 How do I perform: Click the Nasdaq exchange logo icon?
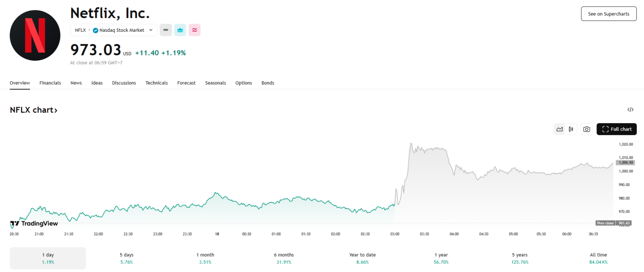95,31
